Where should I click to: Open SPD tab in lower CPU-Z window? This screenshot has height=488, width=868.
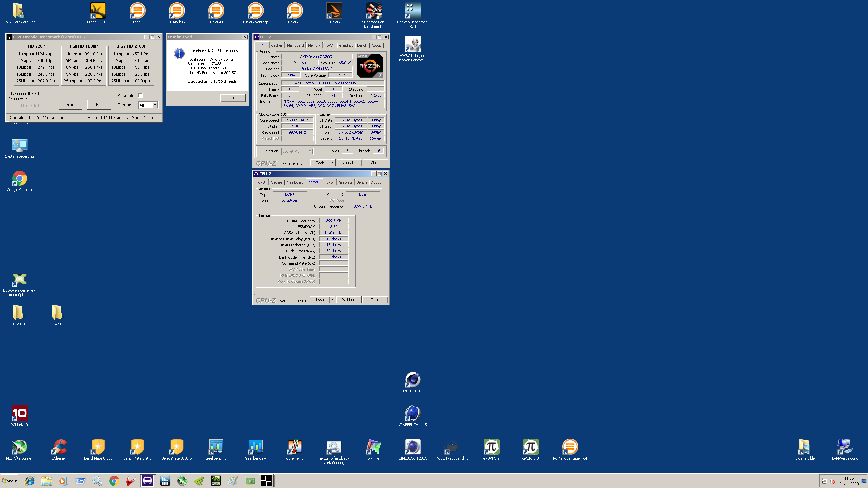click(330, 182)
